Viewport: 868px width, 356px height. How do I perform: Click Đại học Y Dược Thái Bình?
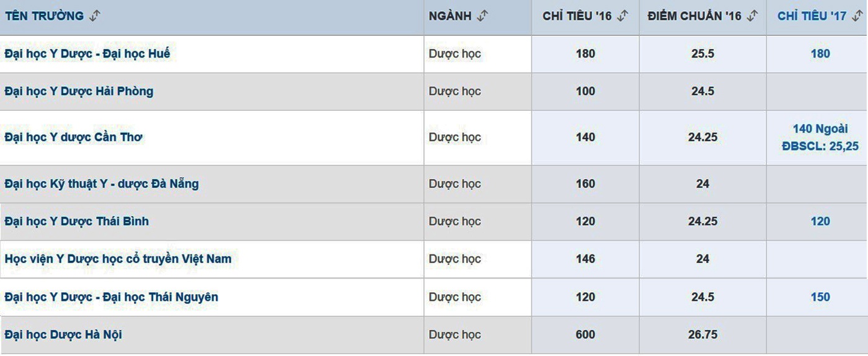tap(76, 222)
